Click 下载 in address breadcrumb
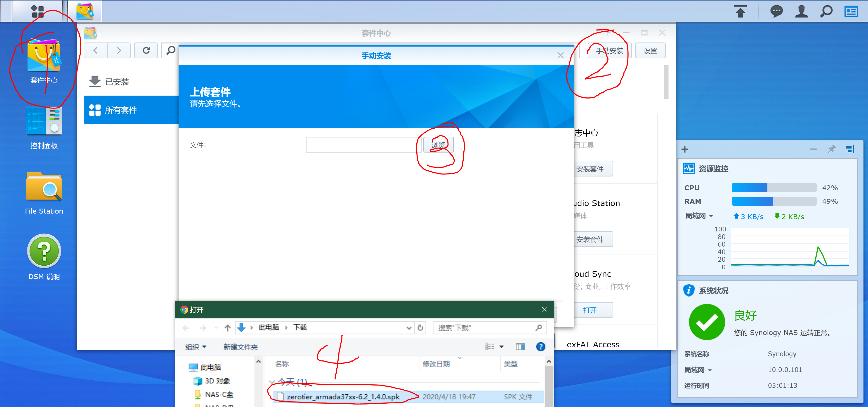 coord(300,327)
